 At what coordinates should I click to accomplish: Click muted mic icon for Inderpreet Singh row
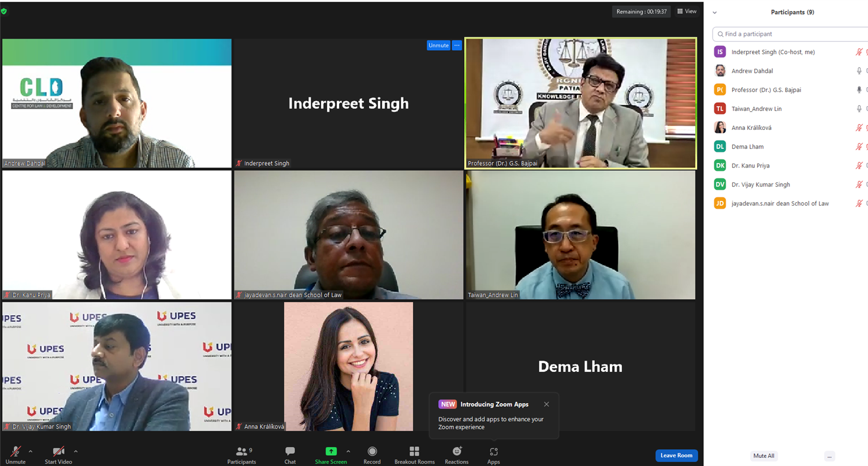(x=859, y=52)
